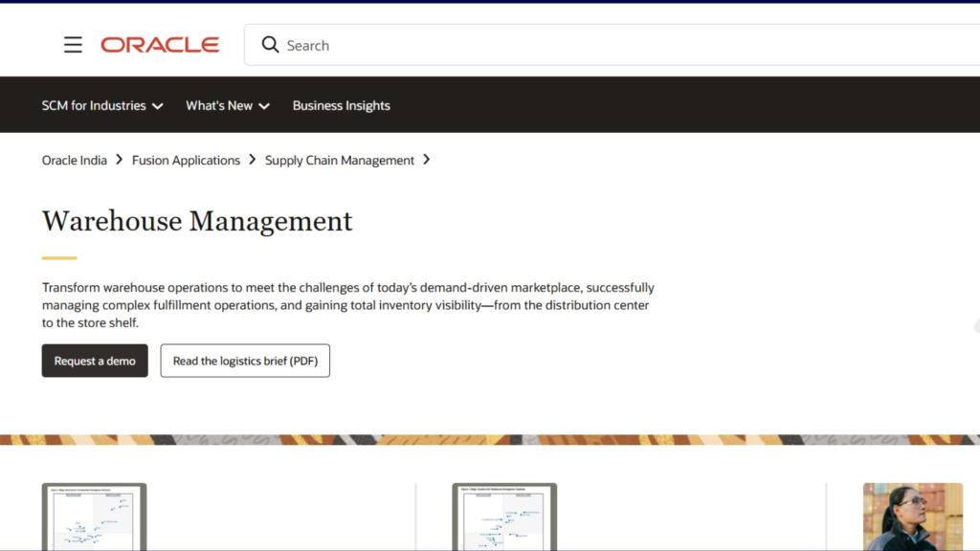Click the Request a demo button
980x551 pixels.
click(95, 361)
